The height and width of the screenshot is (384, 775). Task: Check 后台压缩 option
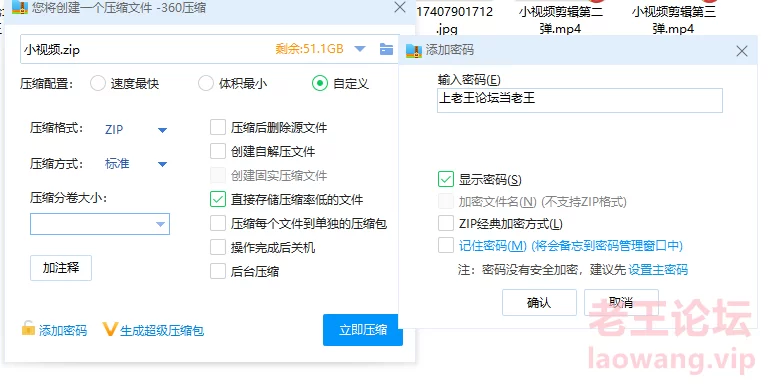coord(217,271)
